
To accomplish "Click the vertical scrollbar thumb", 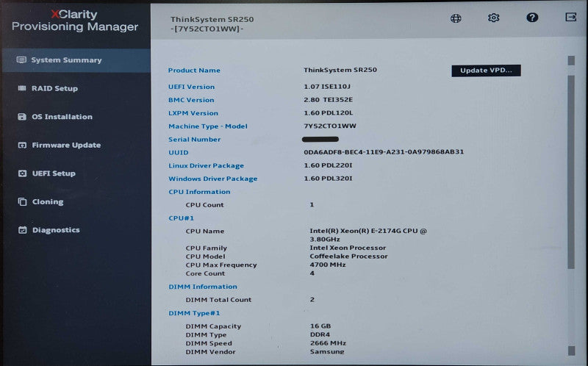I will (571, 172).
